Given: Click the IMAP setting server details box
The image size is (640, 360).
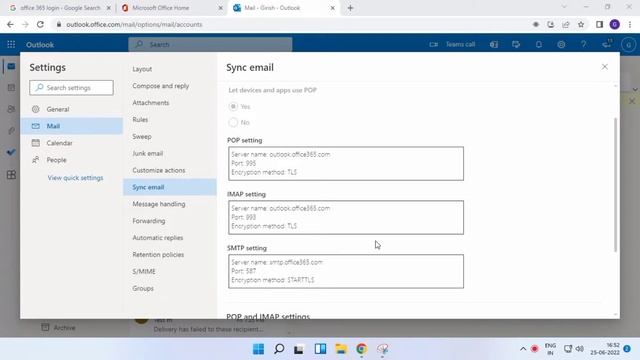Looking at the screenshot, I should 346,218.
